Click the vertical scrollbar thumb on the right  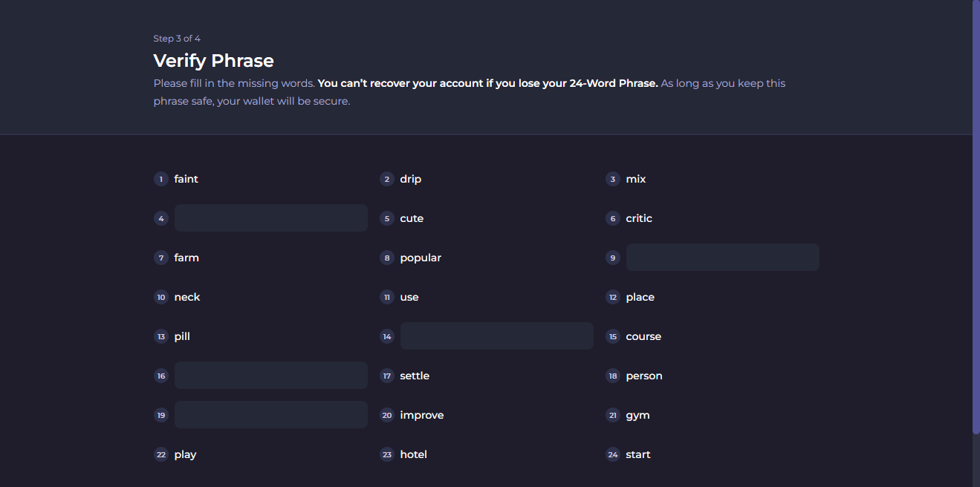click(x=976, y=215)
